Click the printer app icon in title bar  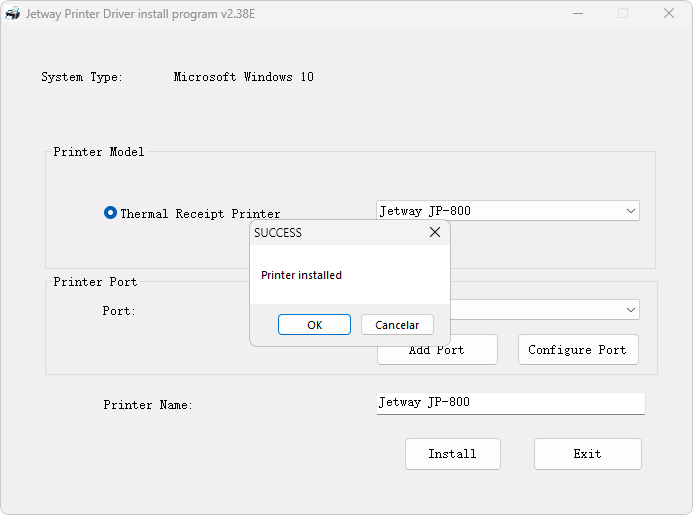tap(12, 13)
